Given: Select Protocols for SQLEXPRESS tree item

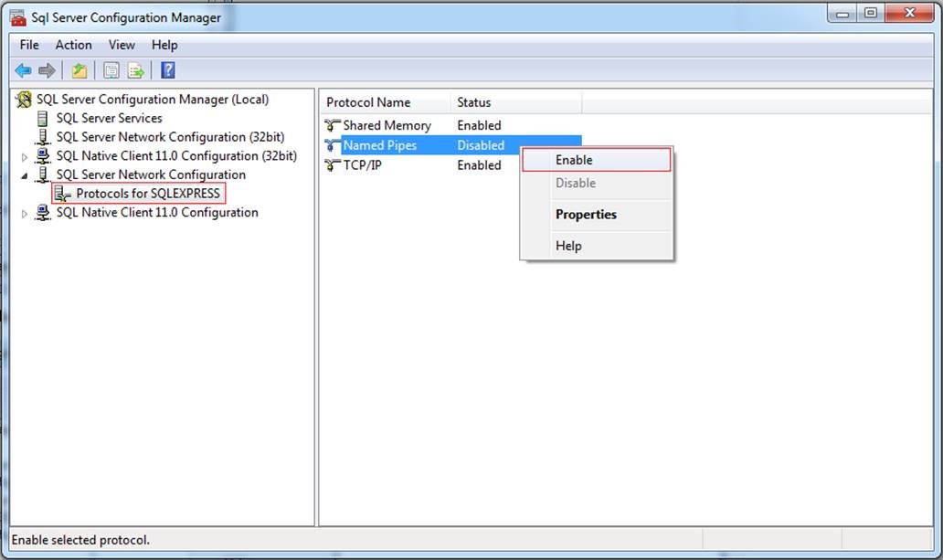Looking at the screenshot, I should tap(148, 194).
